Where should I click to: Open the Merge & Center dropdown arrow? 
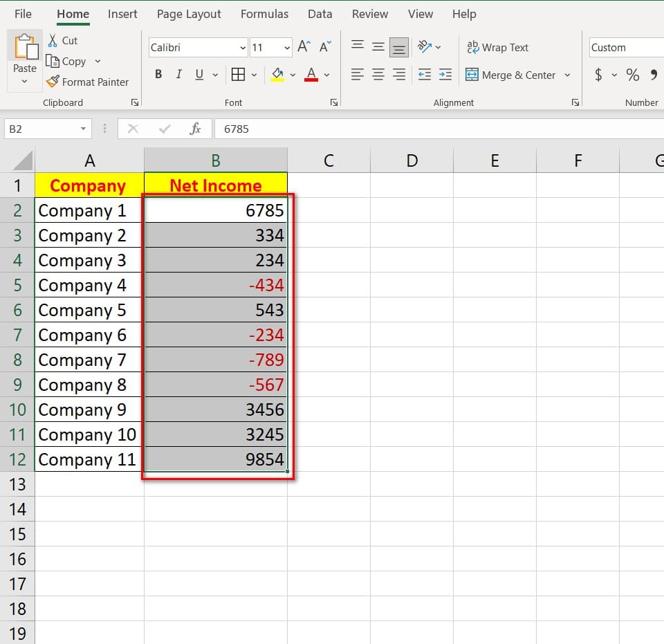point(568,75)
